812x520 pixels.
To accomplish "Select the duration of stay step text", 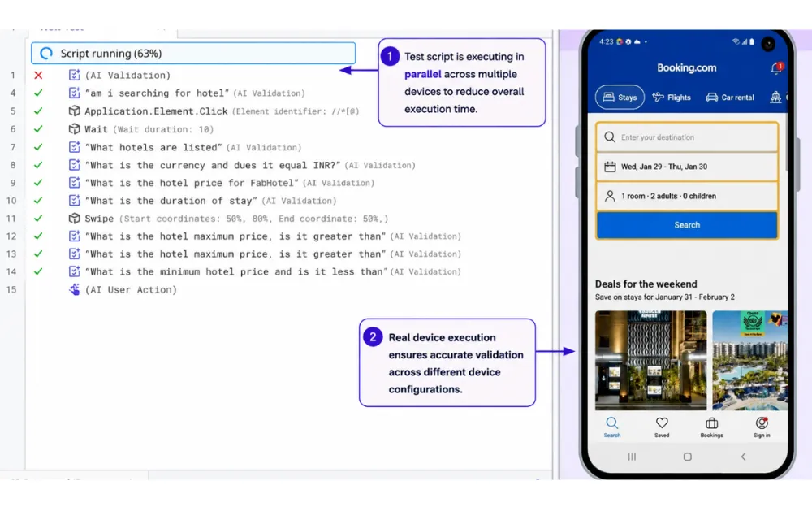I will pyautogui.click(x=171, y=201).
